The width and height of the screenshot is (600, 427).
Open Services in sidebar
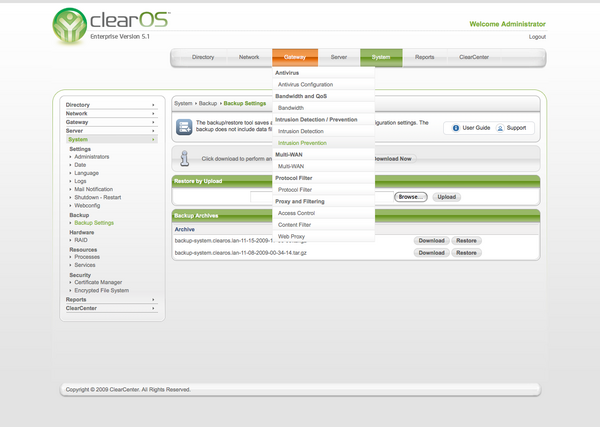pyautogui.click(x=85, y=265)
